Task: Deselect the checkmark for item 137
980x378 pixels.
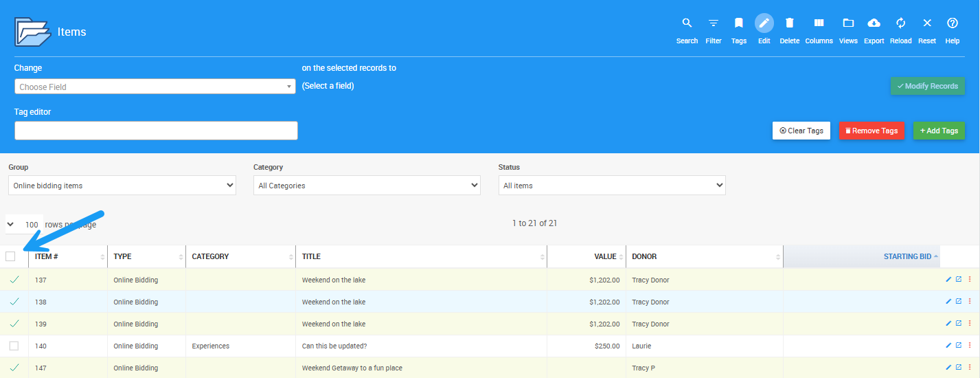Action: pyautogui.click(x=14, y=280)
